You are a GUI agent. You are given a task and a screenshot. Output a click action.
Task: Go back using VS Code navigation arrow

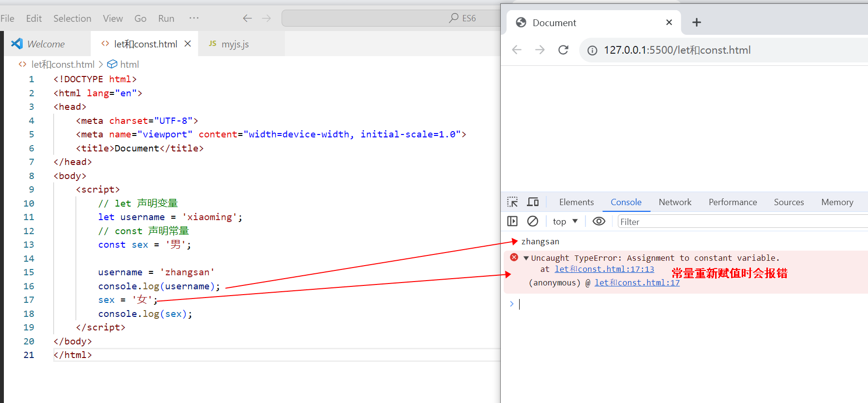247,18
